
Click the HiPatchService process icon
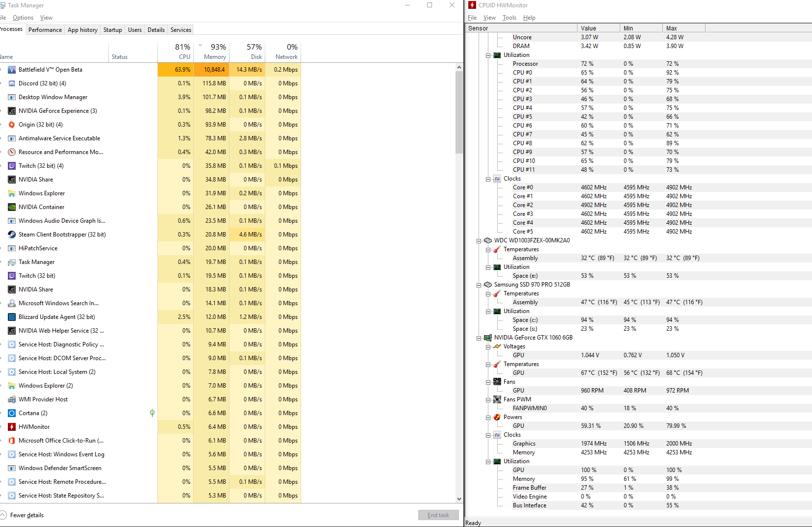coord(12,248)
